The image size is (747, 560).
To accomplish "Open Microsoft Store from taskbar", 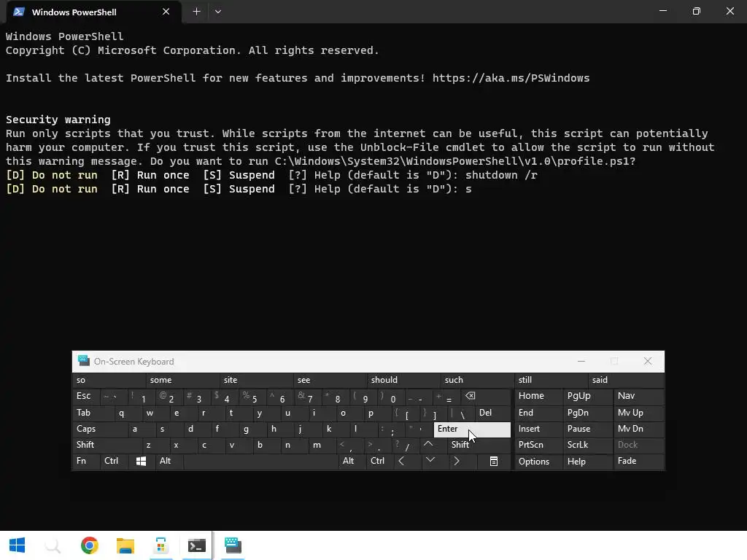I will (x=160, y=545).
